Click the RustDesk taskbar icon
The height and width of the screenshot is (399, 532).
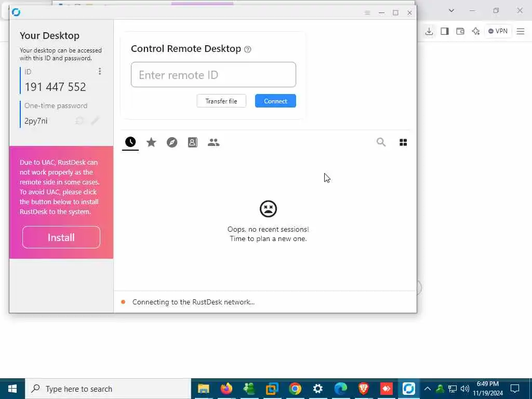[x=409, y=389]
